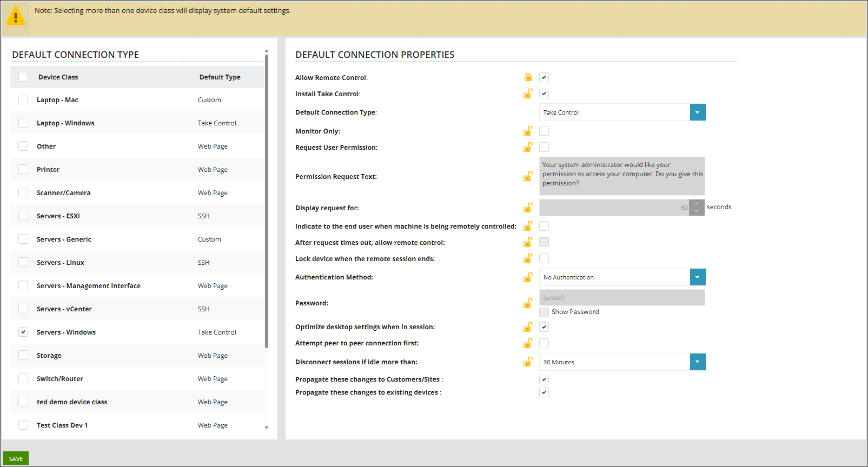Toggle the lock icon for Password field
Image resolution: width=868 pixels, height=467 pixels.
click(528, 303)
